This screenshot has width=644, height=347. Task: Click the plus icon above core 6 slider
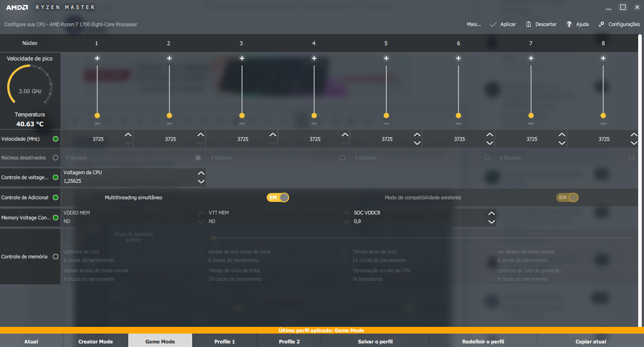point(458,58)
